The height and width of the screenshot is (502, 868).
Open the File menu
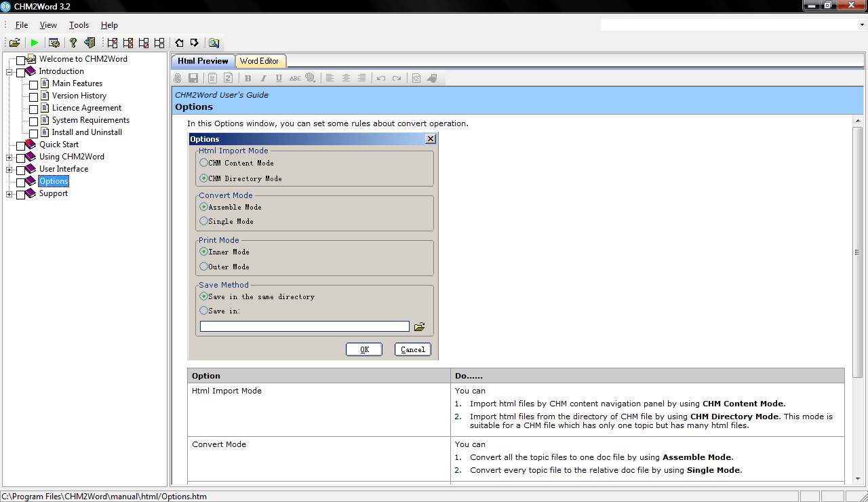point(22,25)
